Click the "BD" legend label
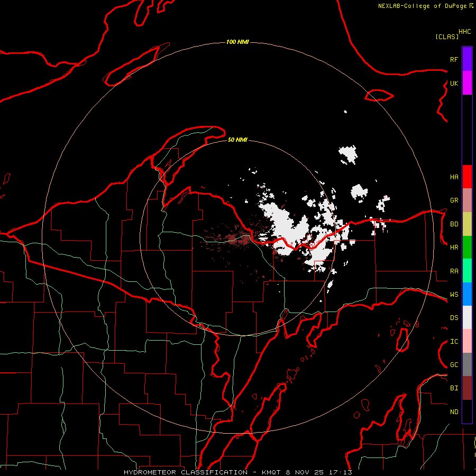Viewport: 476px width, 476px height. pos(454,224)
